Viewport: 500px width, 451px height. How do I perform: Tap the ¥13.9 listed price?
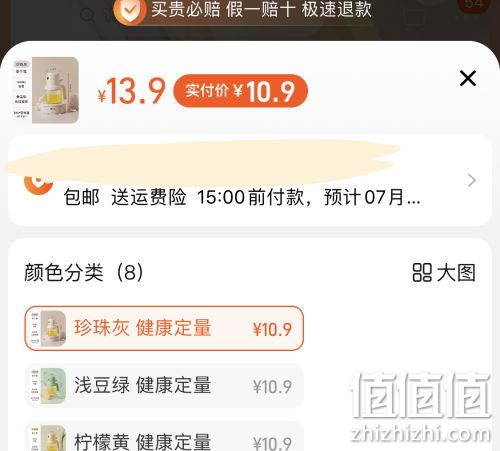tap(131, 91)
